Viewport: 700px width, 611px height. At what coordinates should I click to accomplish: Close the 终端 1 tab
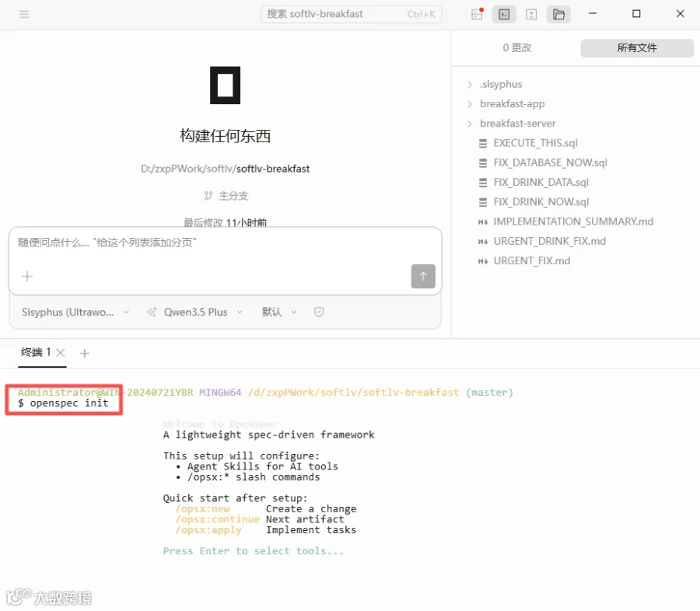click(x=61, y=353)
